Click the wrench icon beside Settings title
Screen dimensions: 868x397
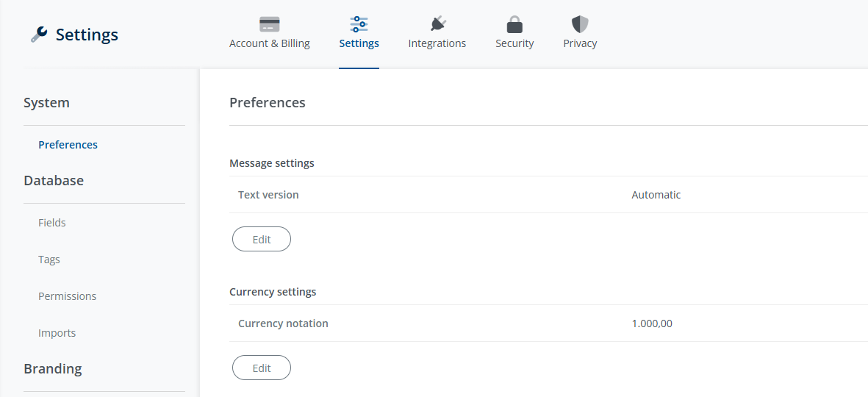click(39, 35)
